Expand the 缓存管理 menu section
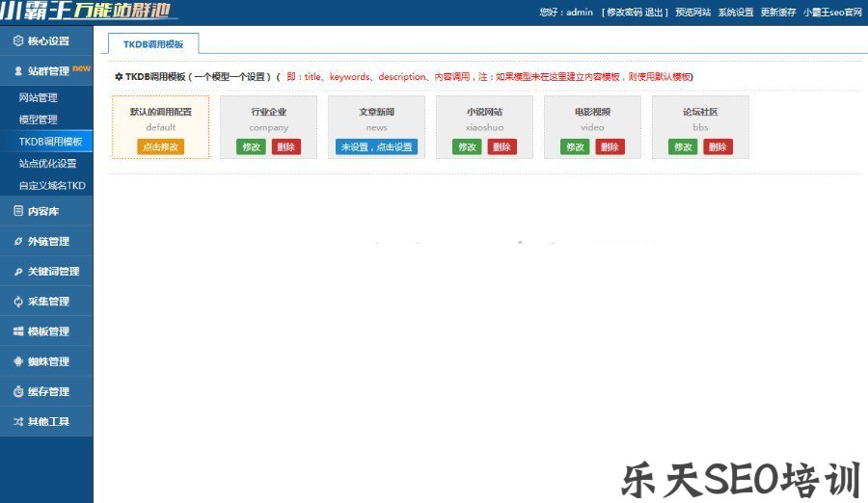868x503 pixels. [46, 391]
